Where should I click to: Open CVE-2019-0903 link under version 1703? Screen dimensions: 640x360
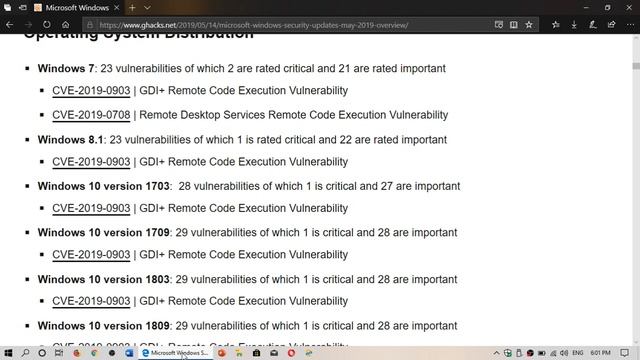(91, 208)
